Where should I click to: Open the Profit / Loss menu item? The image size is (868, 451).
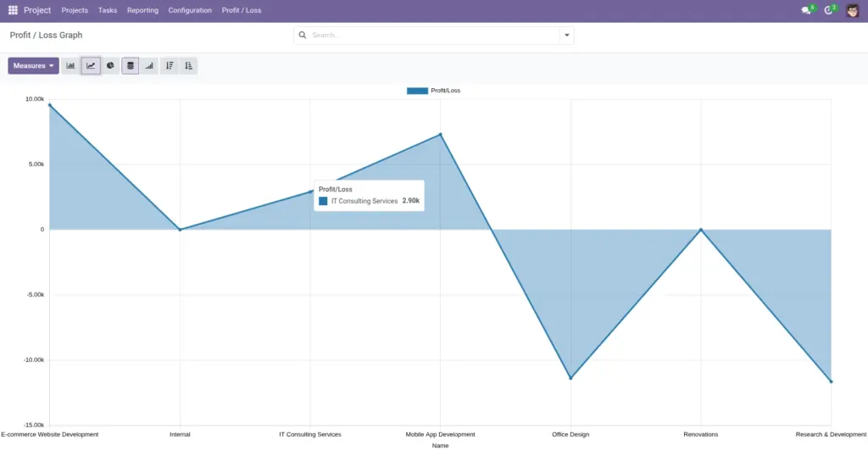tap(242, 10)
